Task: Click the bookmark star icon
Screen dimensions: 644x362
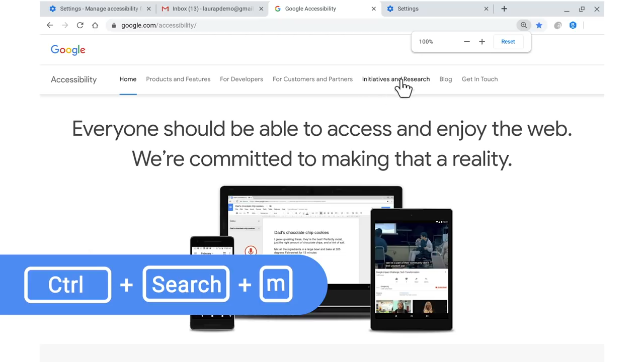Action: (539, 25)
